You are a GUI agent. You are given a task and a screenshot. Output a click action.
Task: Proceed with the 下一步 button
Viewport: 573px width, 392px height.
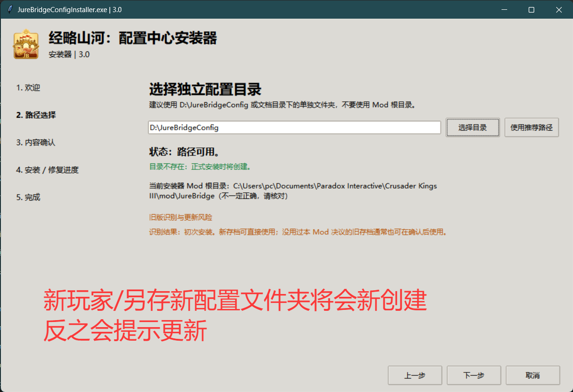474,376
